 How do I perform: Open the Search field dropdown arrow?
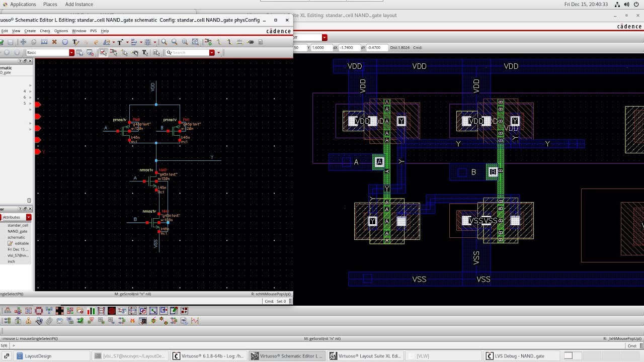(212, 52)
